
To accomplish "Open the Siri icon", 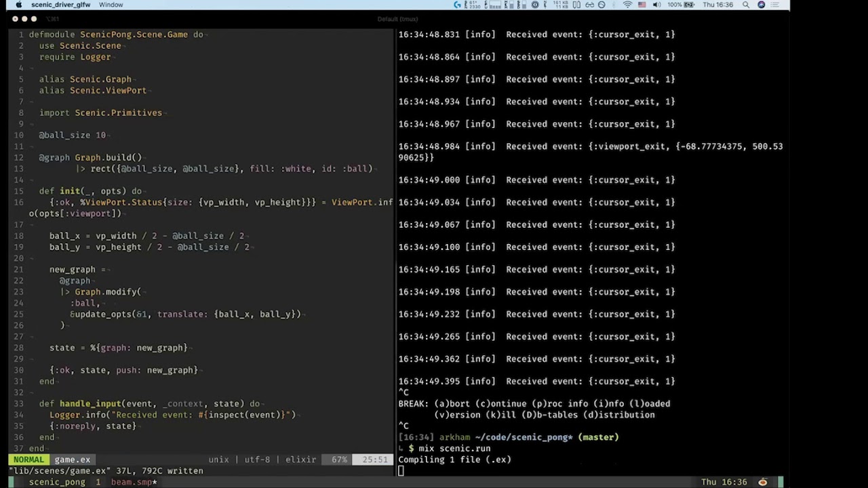I will tap(762, 5).
